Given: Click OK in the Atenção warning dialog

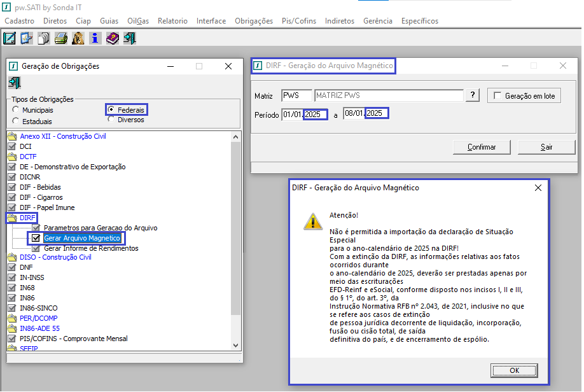Looking at the screenshot, I should (514, 370).
